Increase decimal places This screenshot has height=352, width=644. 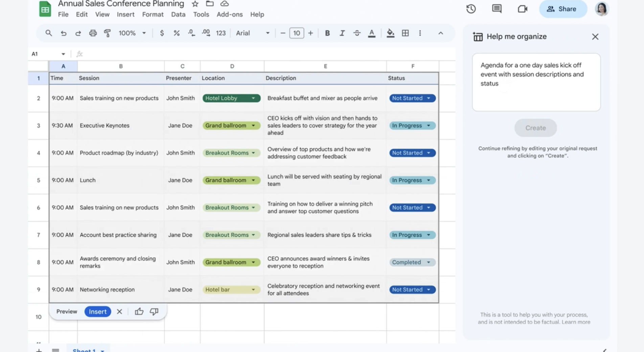(206, 33)
